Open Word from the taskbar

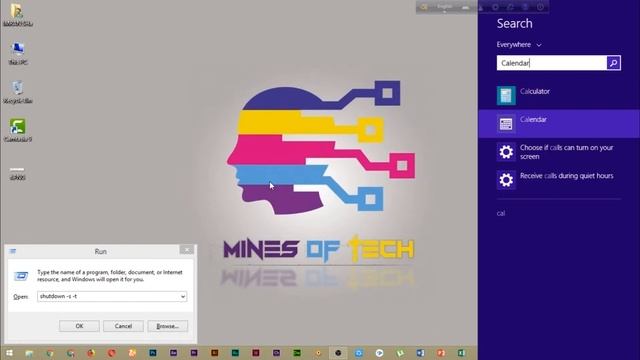click(x=420, y=353)
